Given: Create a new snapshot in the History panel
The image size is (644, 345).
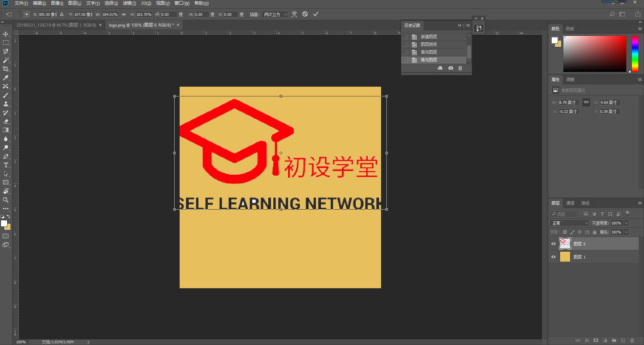Looking at the screenshot, I should 450,68.
